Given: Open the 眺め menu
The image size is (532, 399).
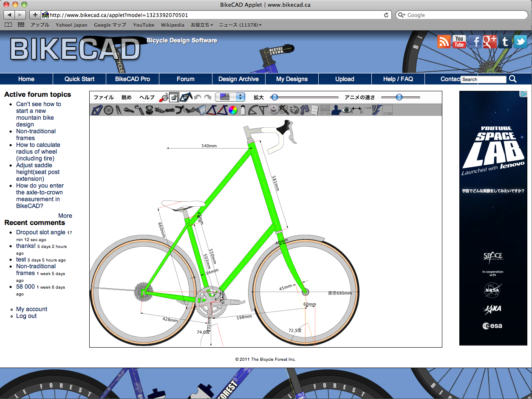Looking at the screenshot, I should point(127,97).
